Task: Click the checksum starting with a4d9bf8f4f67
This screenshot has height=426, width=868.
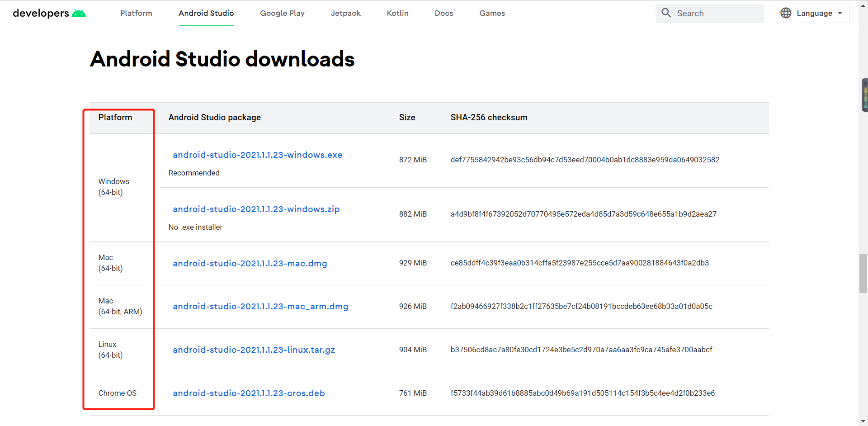Action: click(584, 214)
